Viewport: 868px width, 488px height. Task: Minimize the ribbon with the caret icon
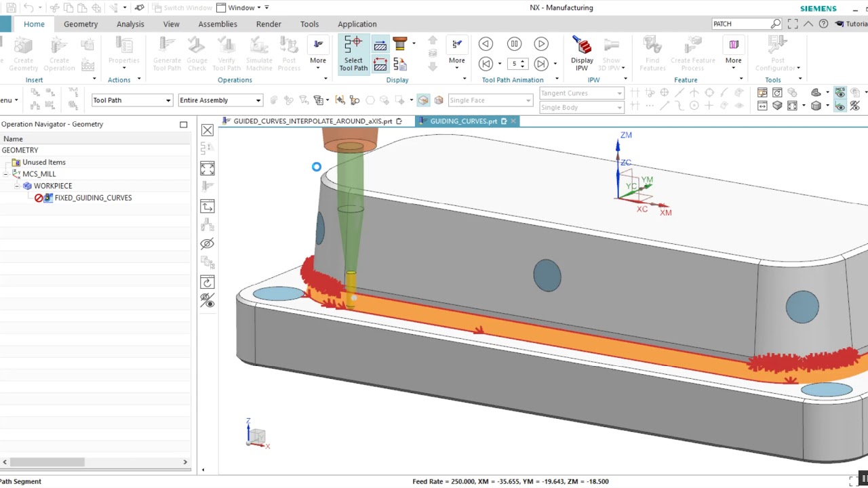click(x=808, y=24)
